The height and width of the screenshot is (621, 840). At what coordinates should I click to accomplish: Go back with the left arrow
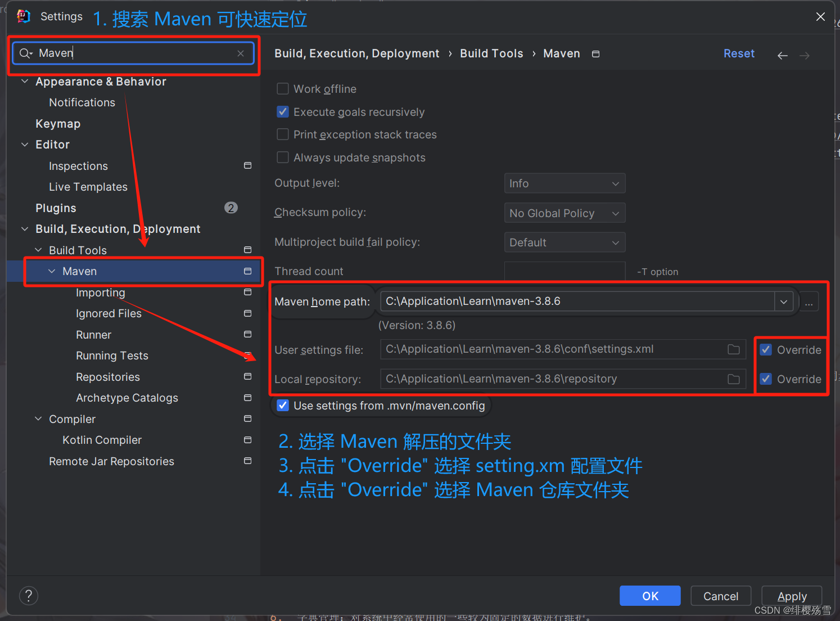(782, 55)
